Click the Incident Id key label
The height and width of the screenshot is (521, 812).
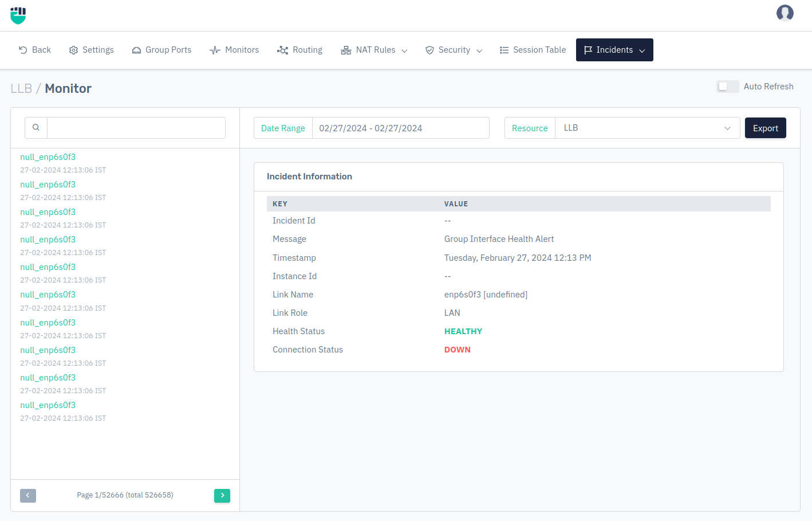point(294,221)
